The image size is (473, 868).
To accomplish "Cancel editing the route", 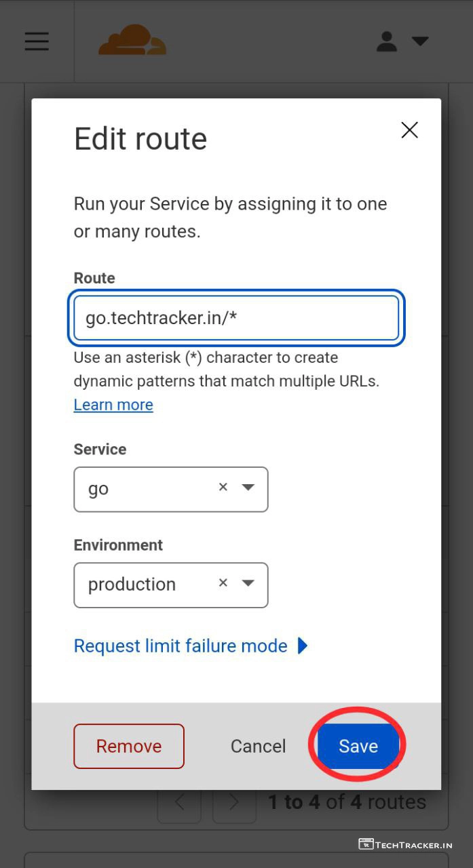I will [258, 747].
